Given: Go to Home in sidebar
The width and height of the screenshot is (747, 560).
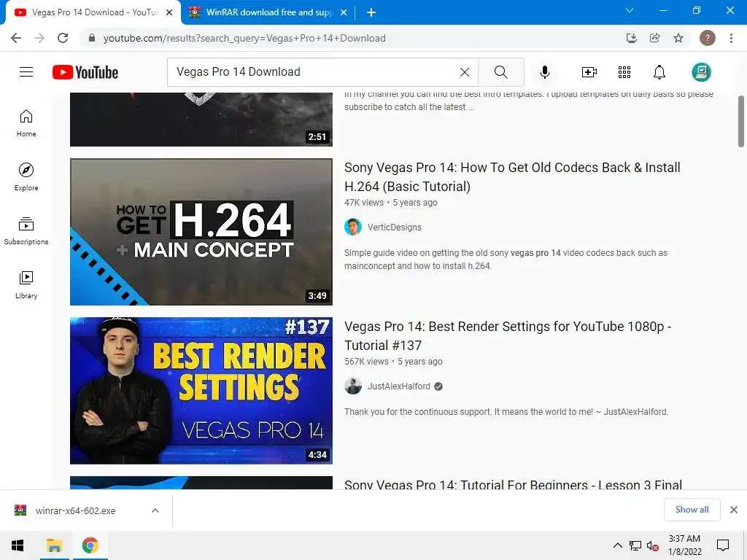Looking at the screenshot, I should [x=26, y=123].
